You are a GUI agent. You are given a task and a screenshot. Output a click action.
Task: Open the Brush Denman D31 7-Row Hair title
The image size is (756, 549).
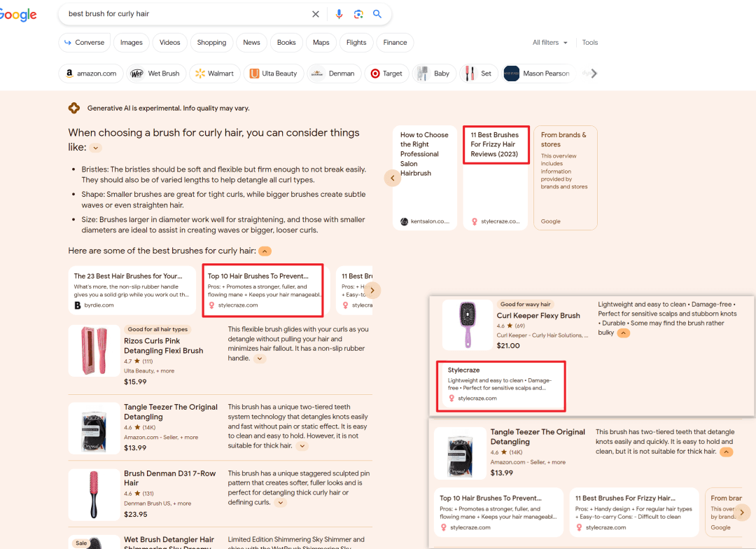(169, 478)
